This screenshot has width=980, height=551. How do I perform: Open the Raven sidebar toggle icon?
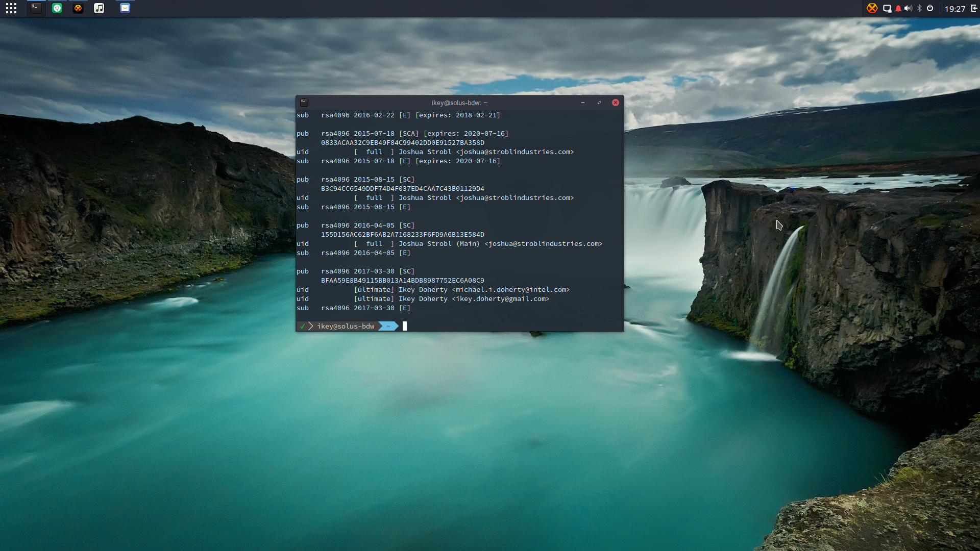click(x=974, y=8)
